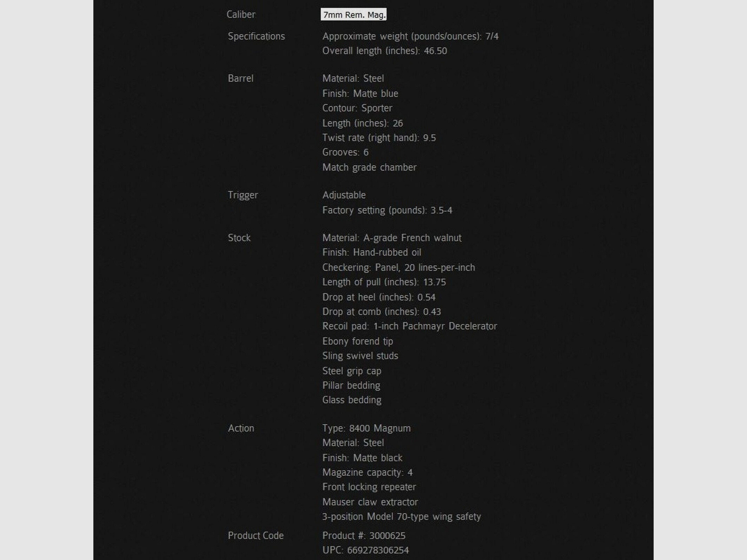Click the Specifications section heading
The image size is (747, 560).
[x=256, y=36]
